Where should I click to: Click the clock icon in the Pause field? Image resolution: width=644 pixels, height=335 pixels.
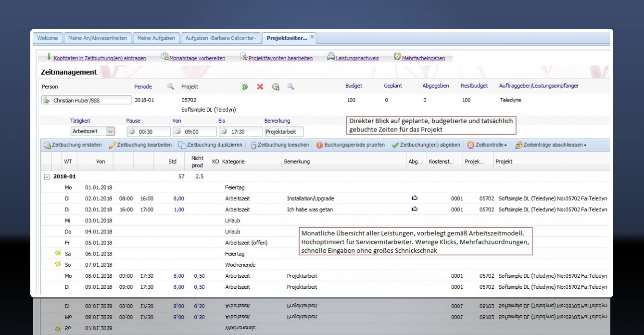click(131, 131)
